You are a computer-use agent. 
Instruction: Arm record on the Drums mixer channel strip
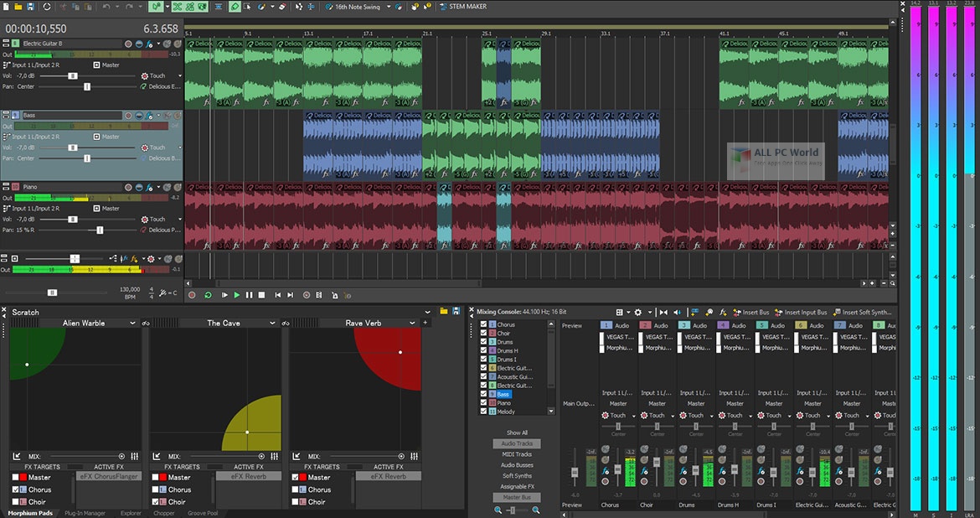click(683, 482)
